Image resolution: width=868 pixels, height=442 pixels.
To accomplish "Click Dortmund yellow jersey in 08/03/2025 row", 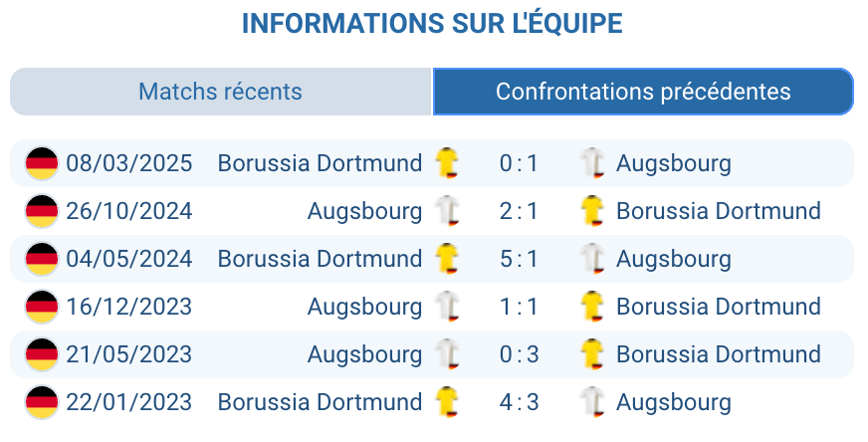I will click(448, 162).
